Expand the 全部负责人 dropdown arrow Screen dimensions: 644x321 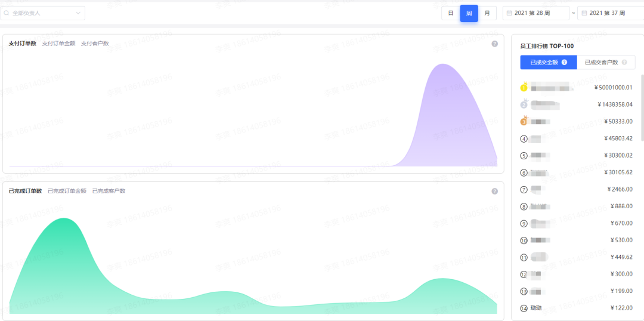coord(79,13)
